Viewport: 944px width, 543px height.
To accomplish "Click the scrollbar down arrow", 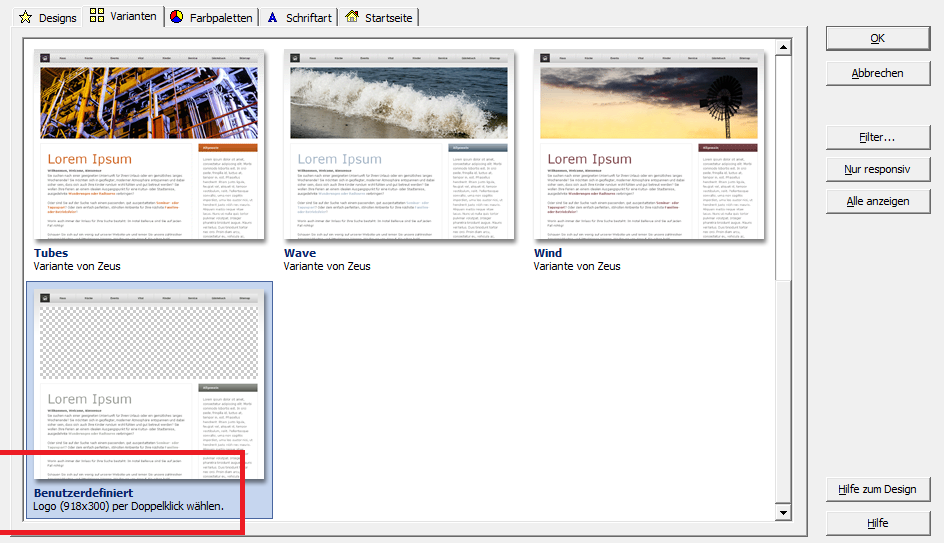I will [783, 513].
